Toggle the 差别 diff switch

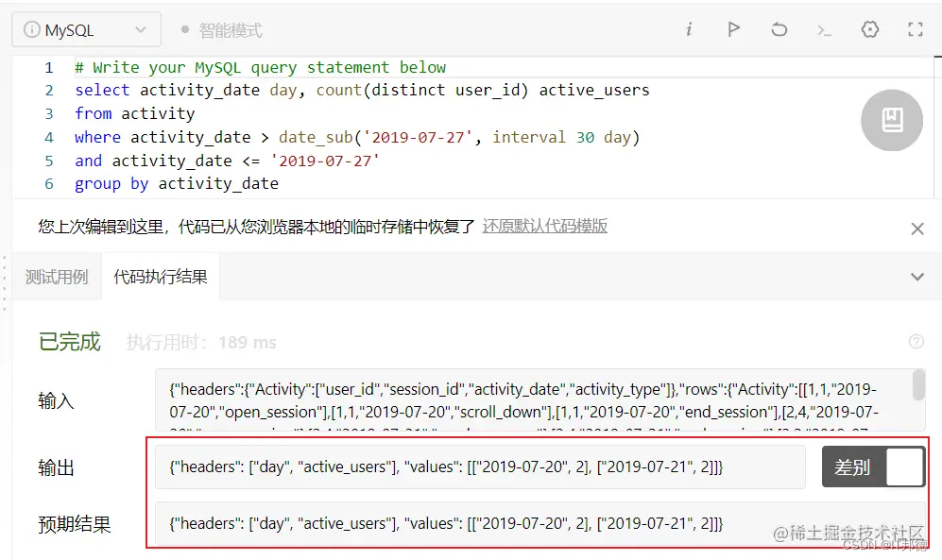tap(874, 467)
